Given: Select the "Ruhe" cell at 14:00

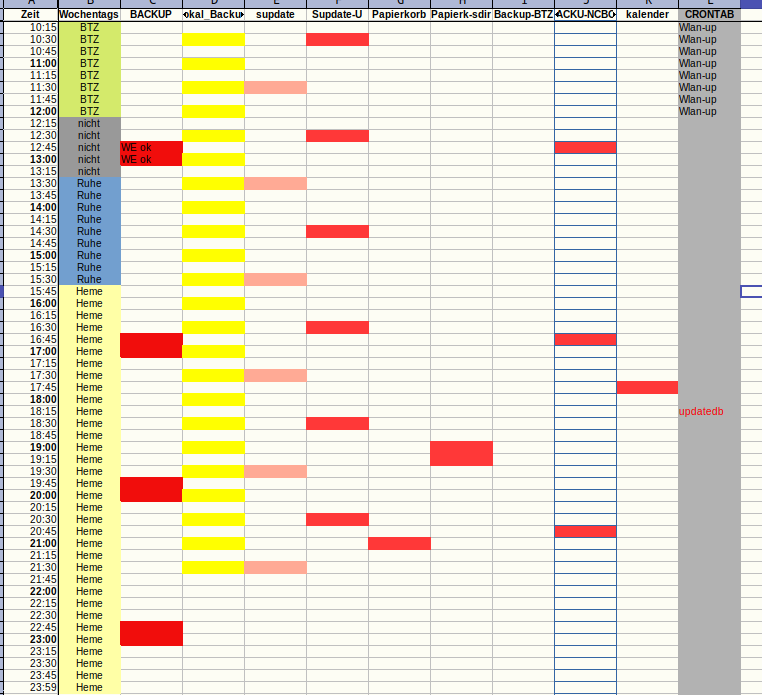Looking at the screenshot, I should (89, 207).
